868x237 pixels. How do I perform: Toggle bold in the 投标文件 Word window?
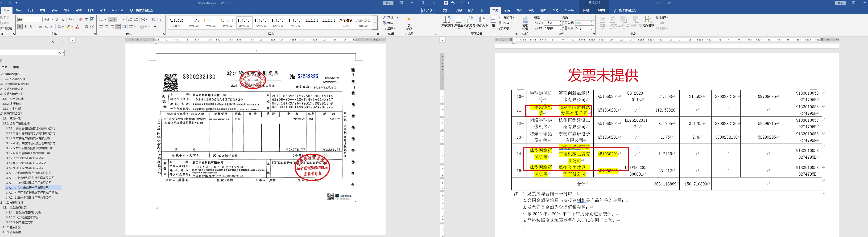(20, 27)
